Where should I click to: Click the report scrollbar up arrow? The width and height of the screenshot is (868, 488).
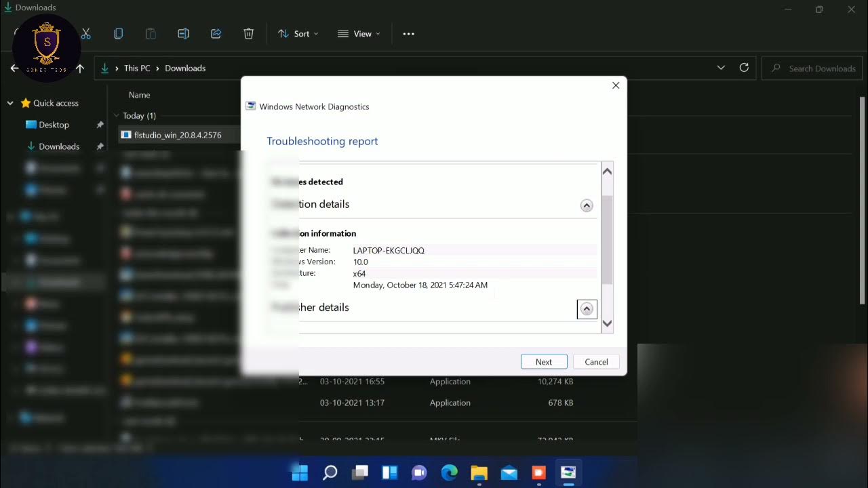click(x=608, y=171)
